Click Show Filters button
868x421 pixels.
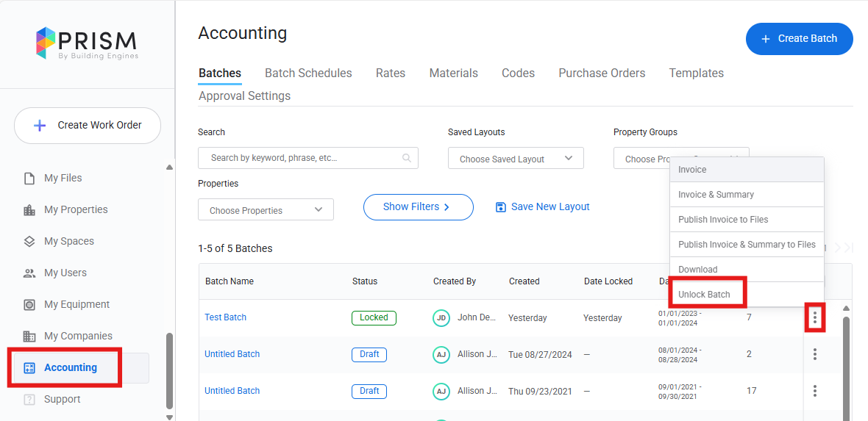[418, 207]
